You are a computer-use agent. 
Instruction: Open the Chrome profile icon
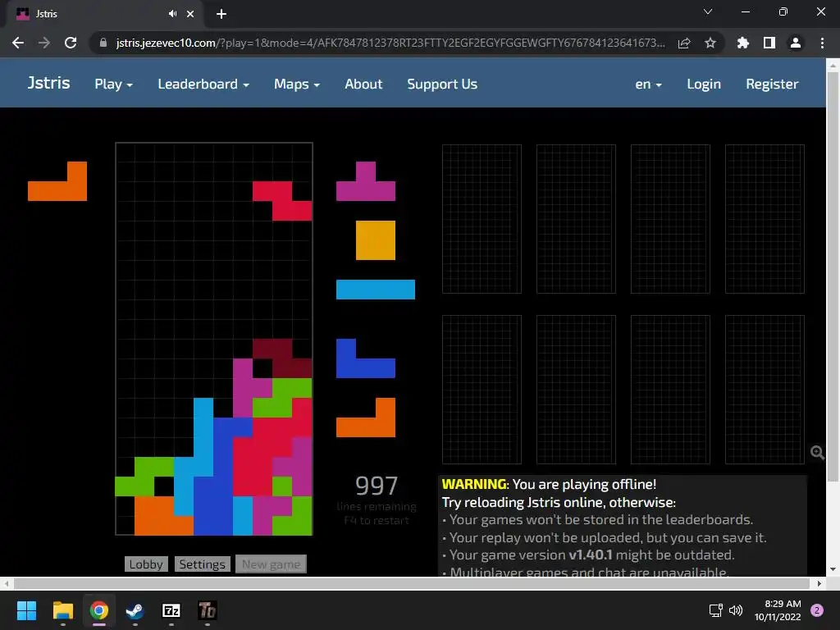(x=795, y=43)
